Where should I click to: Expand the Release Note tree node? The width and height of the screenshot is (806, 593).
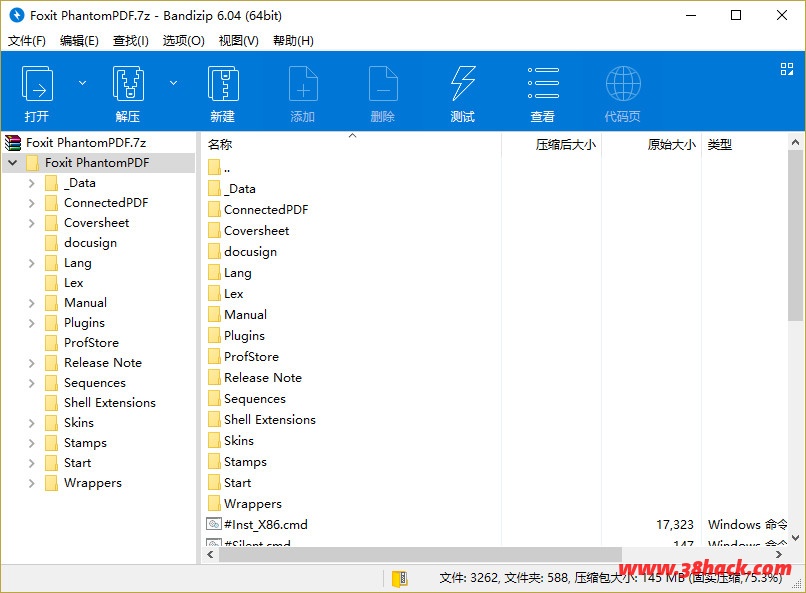pos(32,363)
